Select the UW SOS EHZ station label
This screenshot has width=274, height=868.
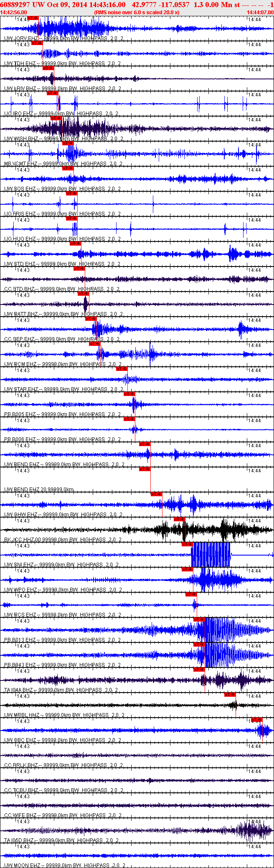[63, 189]
